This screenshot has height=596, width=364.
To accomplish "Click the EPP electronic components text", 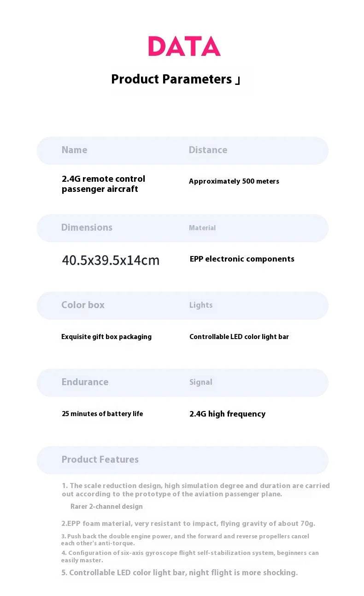I will [242, 259].
